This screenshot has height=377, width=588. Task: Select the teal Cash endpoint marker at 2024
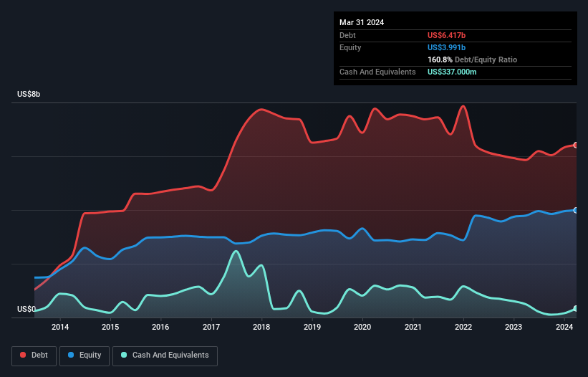(576, 309)
